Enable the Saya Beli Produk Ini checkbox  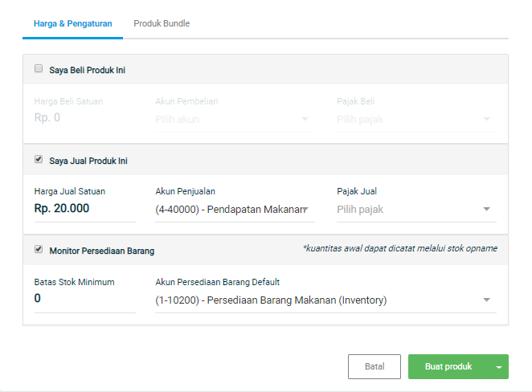[39, 68]
